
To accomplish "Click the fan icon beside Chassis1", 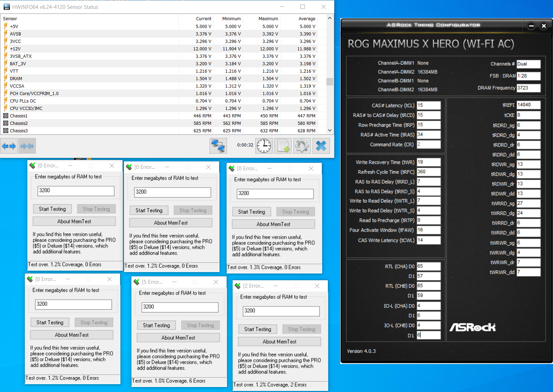I will pyautogui.click(x=6, y=116).
